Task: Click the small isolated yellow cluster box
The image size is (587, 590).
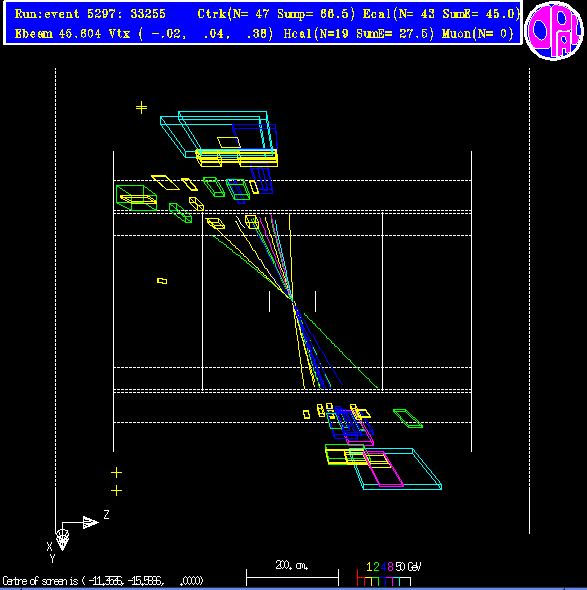Action: click(x=162, y=281)
